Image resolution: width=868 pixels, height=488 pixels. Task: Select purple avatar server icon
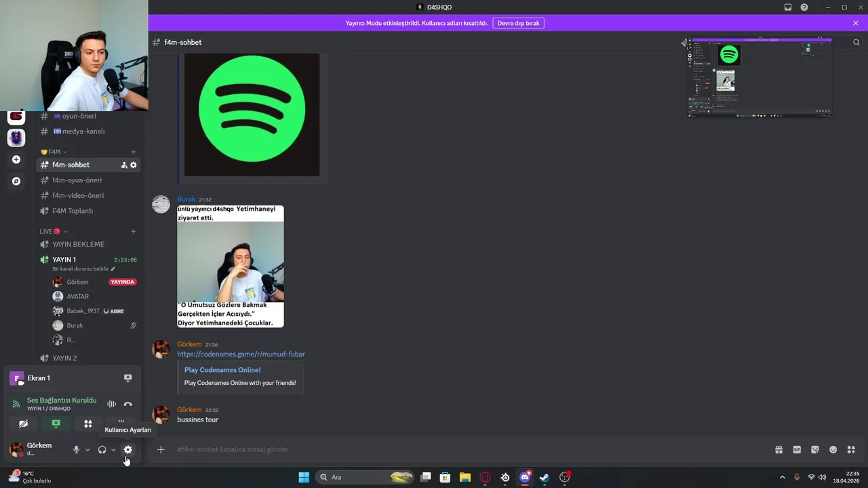(x=16, y=138)
